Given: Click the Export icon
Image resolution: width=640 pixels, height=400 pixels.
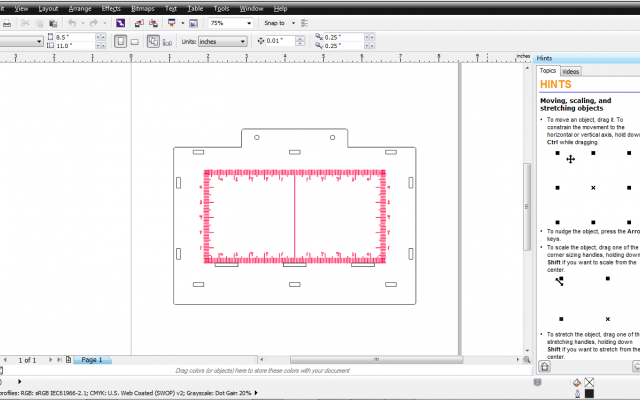Looking at the screenshot, I should click(x=153, y=23).
